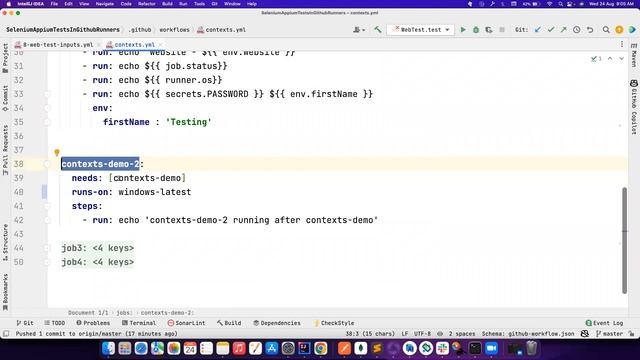
Task: Go to next highlighted problem arrow
Action: tap(621, 59)
